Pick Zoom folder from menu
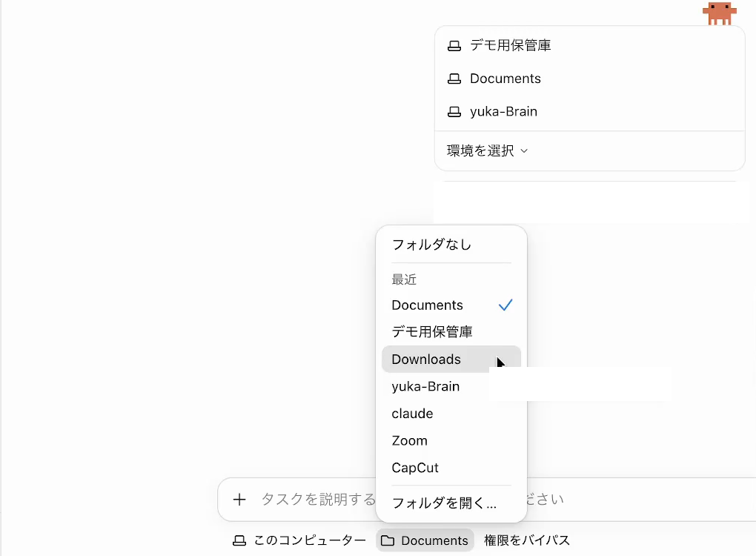The height and width of the screenshot is (556, 756). click(451, 440)
